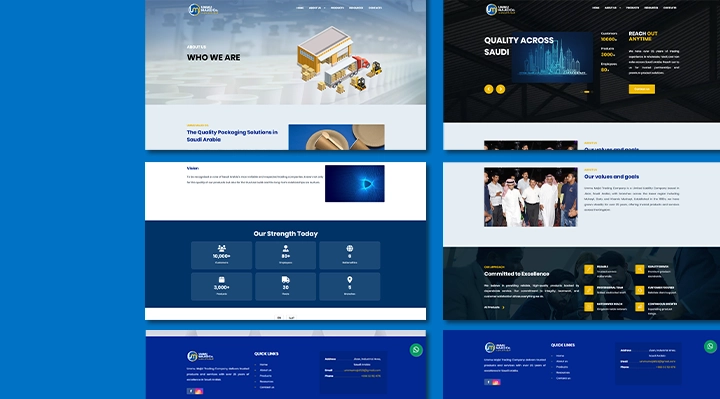Switch language to Arabic below Our Strength Today
The image size is (720, 399).
click(292, 317)
